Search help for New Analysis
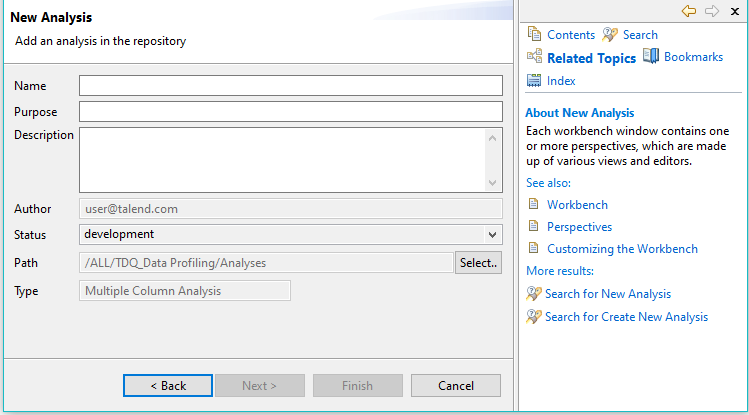This screenshot has height=415, width=749. (x=607, y=294)
